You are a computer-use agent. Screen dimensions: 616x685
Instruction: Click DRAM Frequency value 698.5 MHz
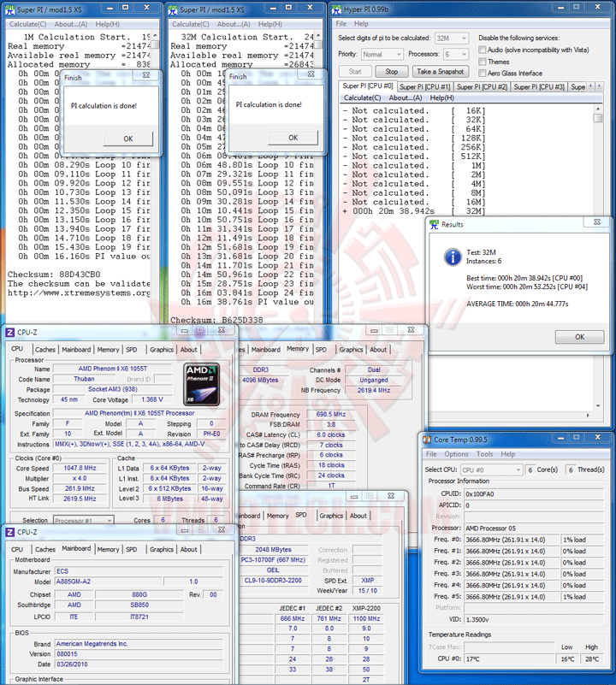tap(331, 414)
